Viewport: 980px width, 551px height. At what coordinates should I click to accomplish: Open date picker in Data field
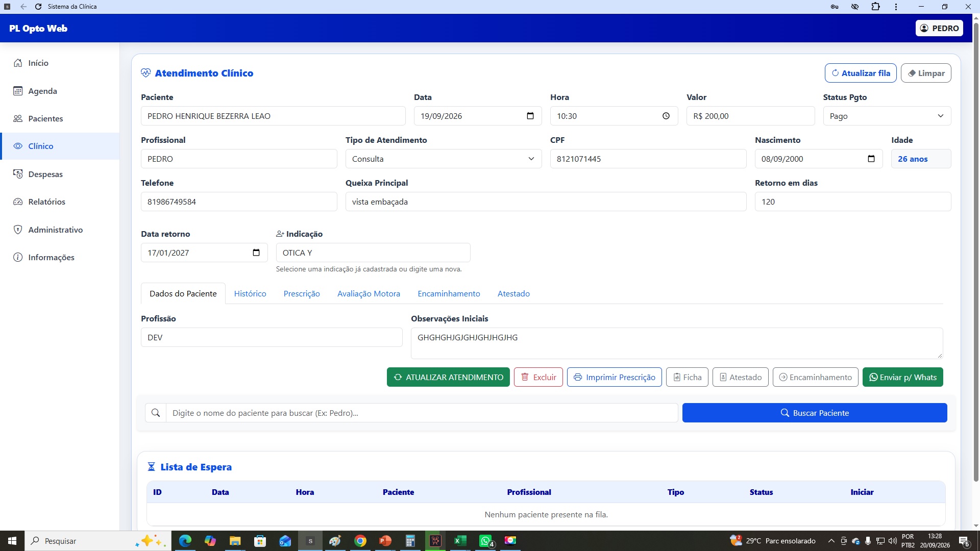530,116
